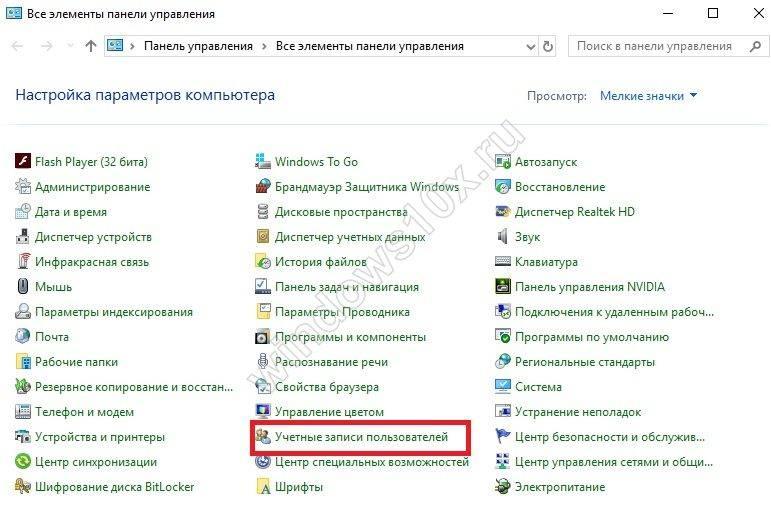Screen dimensions: 771x511
Task: Click the История файлов icon
Action: [x=263, y=262]
